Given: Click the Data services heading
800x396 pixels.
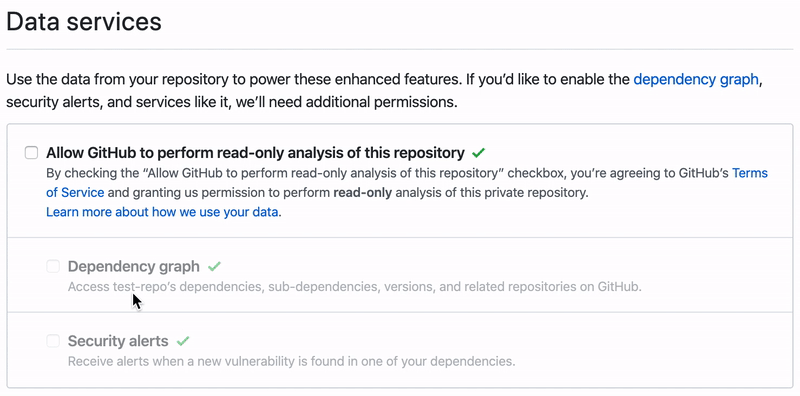Looking at the screenshot, I should coord(84,22).
